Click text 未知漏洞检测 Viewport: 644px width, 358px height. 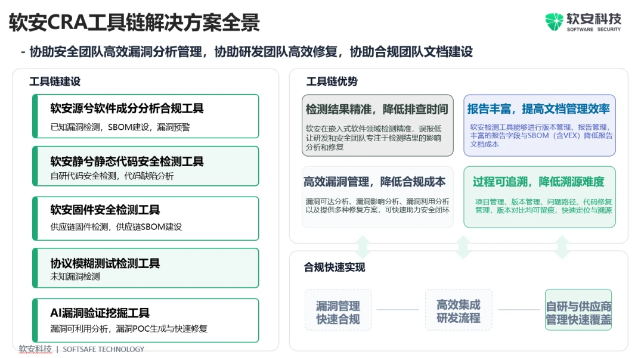(75, 276)
